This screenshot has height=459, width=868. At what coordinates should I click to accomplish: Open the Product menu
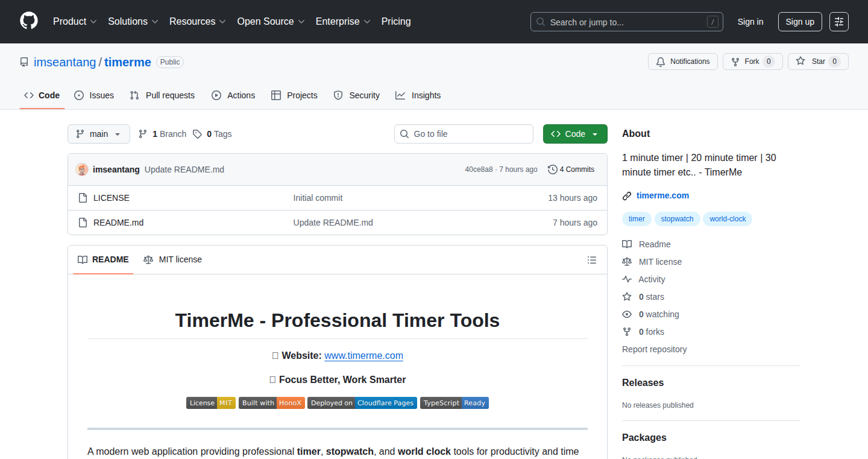(75, 21)
